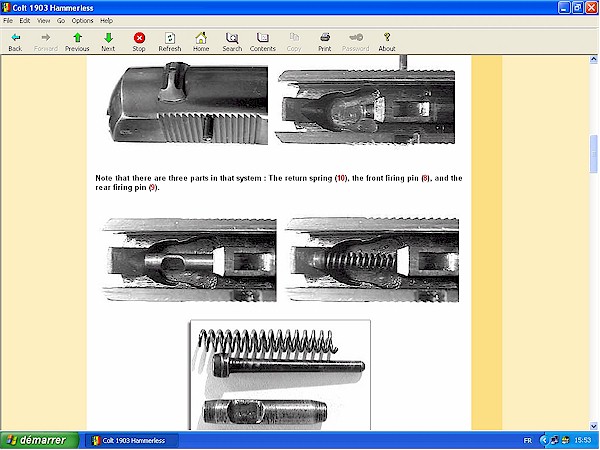
Task: Click the spring and firing pin parts photo
Action: tap(280, 375)
